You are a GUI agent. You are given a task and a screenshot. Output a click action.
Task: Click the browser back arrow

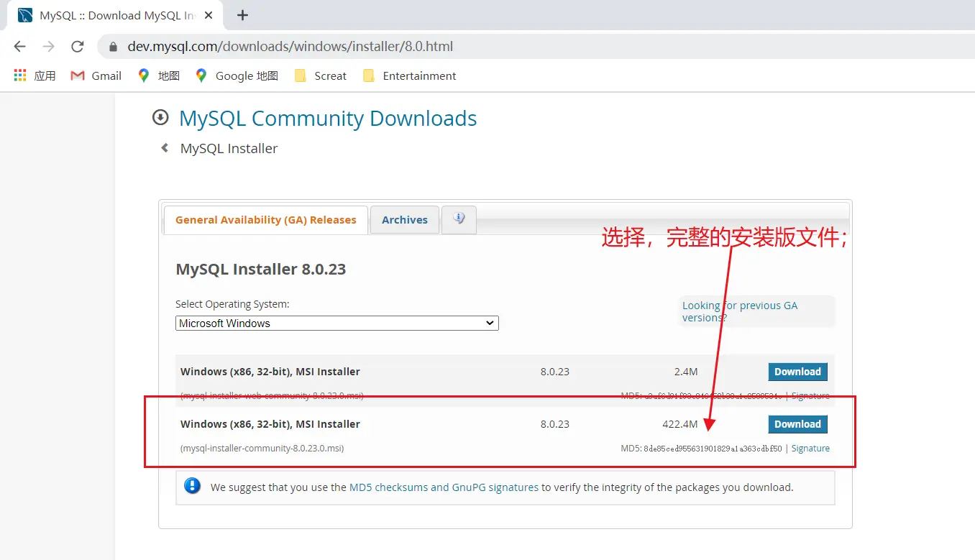point(19,47)
